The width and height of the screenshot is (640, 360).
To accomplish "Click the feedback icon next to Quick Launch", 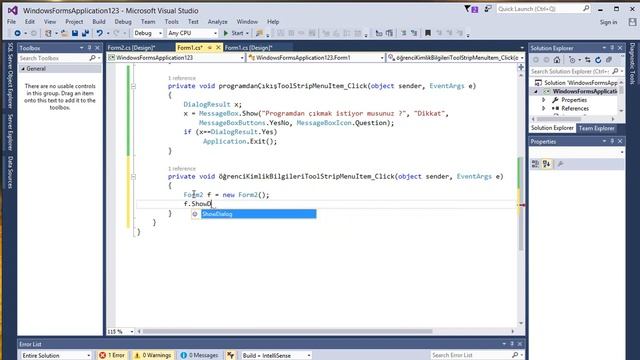I will tap(488, 9).
